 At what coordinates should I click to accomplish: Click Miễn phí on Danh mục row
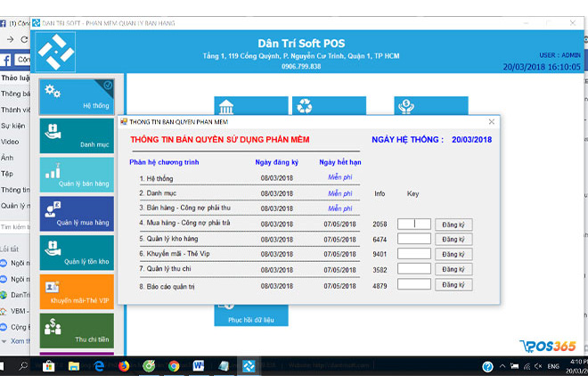(340, 193)
